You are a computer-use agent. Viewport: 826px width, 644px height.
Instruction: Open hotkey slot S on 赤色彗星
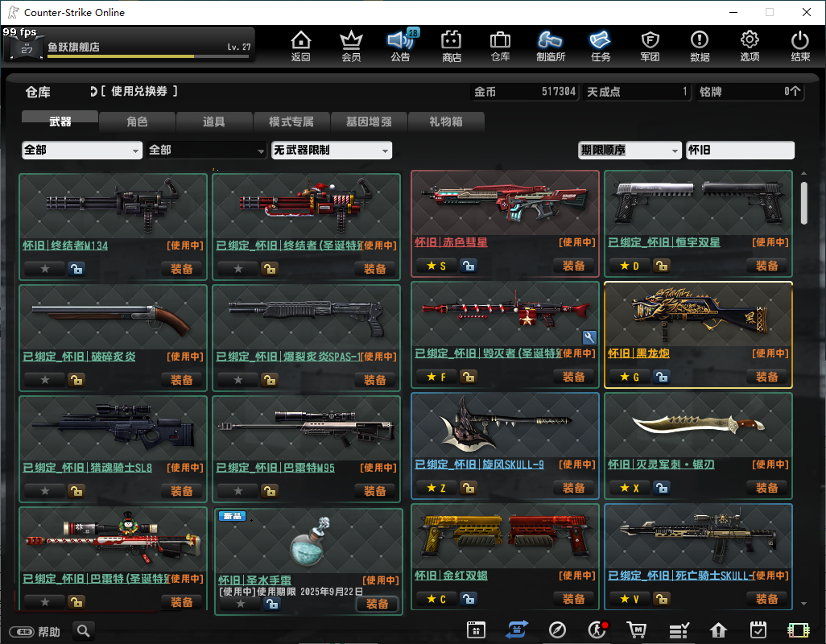click(x=436, y=266)
